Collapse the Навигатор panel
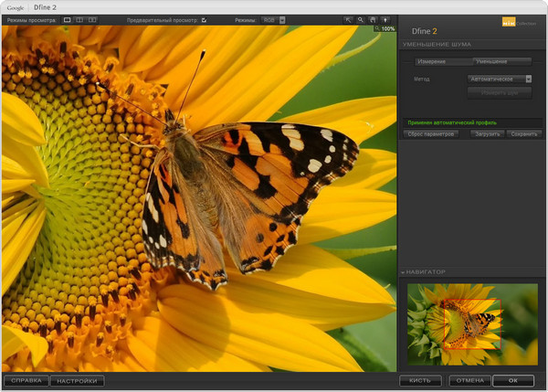Screen dimensions: 548x392 click(404, 272)
